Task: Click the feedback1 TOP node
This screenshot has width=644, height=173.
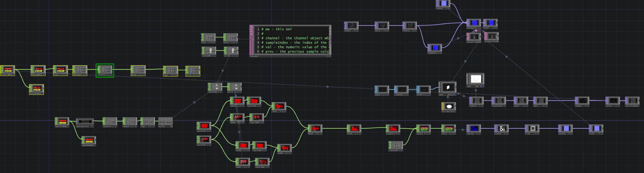Action: point(435,49)
